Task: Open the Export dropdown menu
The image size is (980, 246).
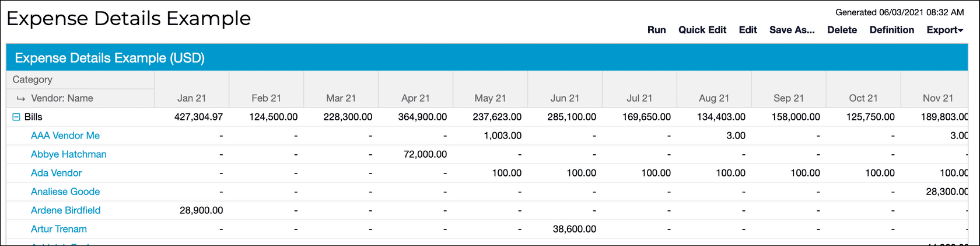Action: tap(945, 30)
